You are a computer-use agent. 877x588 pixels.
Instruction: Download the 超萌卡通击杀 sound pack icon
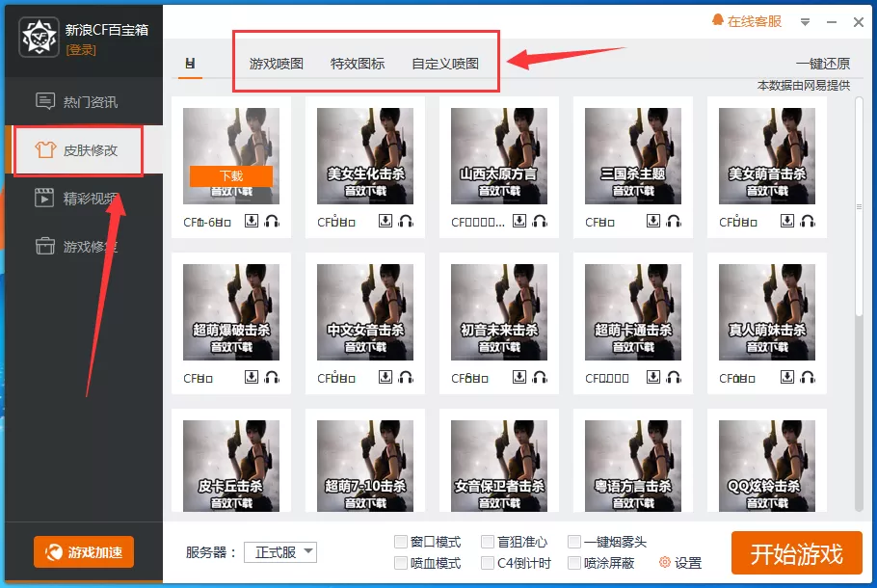tap(653, 377)
